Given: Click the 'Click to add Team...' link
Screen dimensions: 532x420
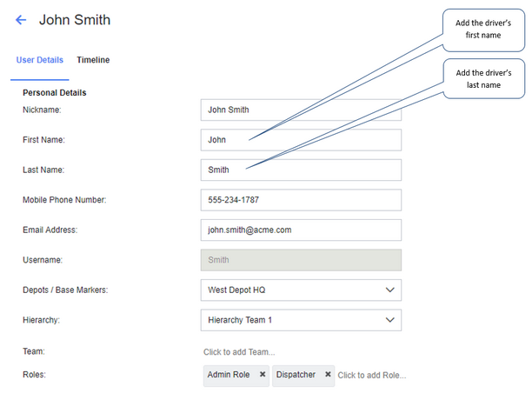Looking at the screenshot, I should point(239,352).
